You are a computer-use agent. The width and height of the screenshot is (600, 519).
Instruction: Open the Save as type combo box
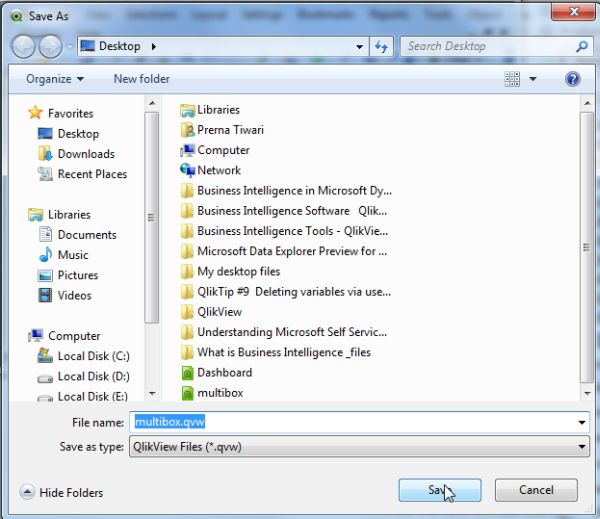pos(359,447)
